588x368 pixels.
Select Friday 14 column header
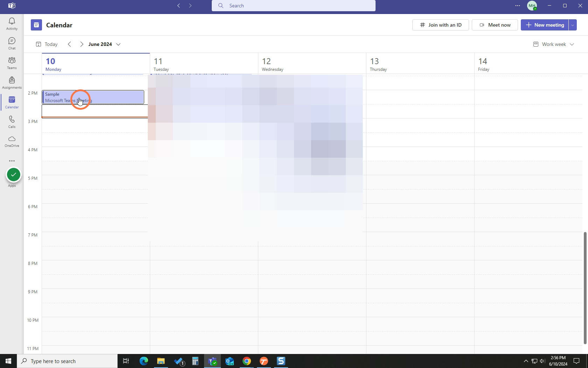coord(528,64)
